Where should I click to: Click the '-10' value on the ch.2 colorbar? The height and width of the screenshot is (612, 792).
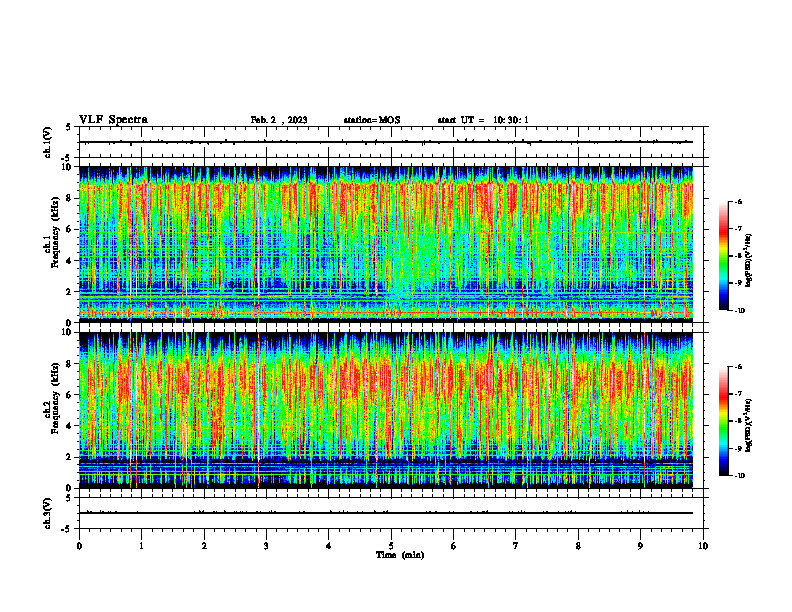(x=739, y=476)
